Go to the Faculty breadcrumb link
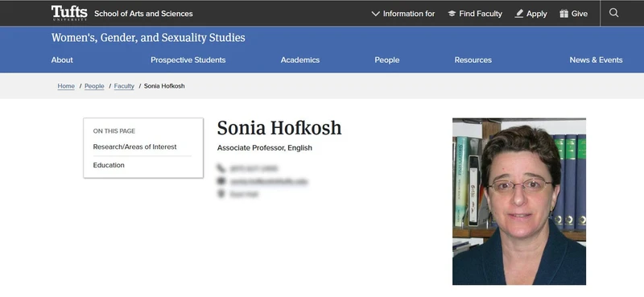644x297 pixels. [124, 86]
